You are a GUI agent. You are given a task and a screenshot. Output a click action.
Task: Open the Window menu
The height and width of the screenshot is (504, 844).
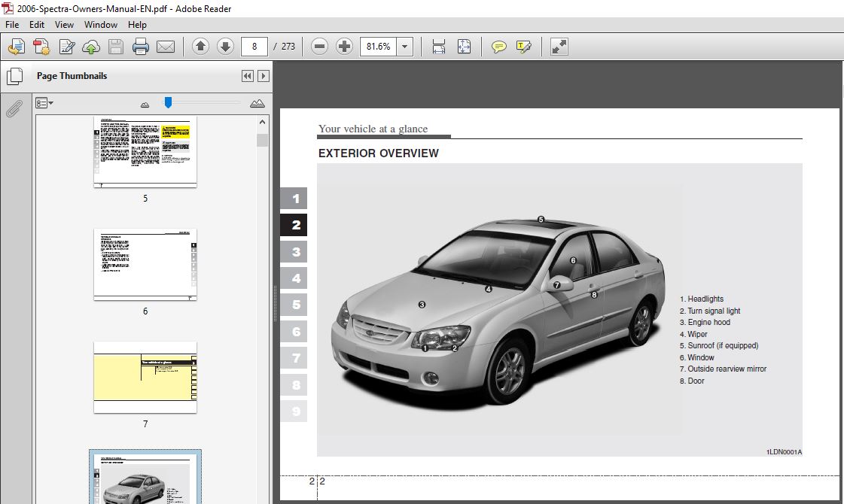click(101, 25)
